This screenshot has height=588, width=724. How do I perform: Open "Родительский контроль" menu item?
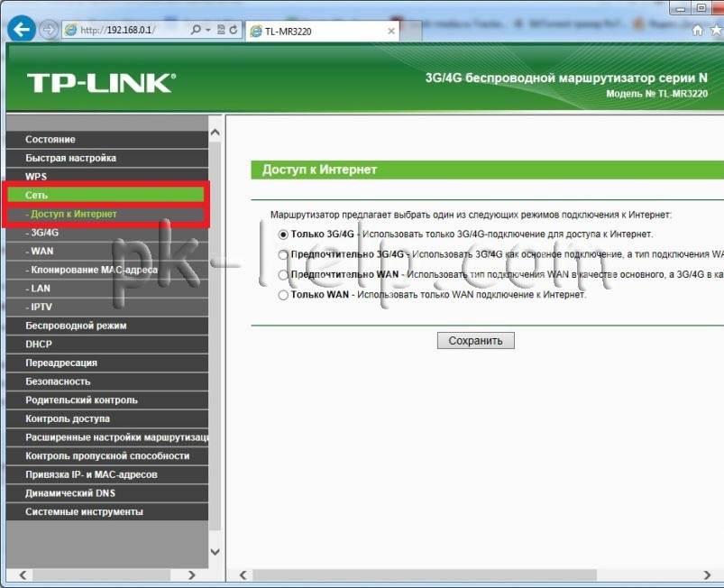point(107,400)
